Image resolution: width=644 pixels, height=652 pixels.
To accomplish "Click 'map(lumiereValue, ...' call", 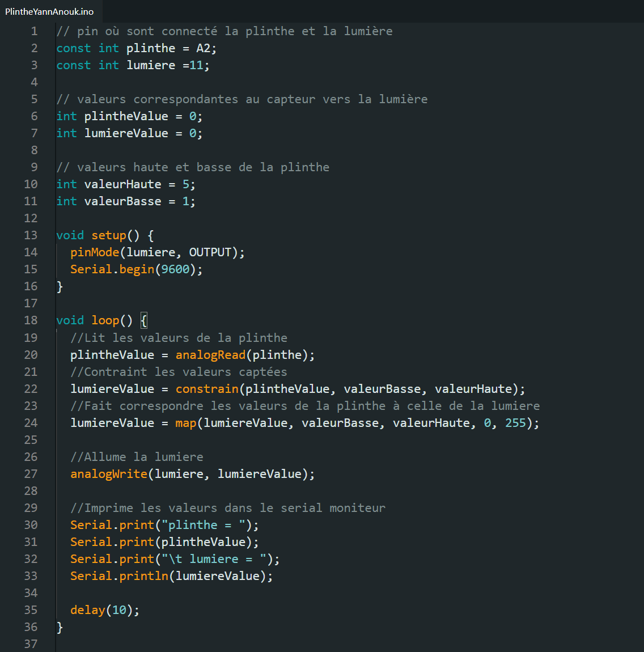I will (357, 423).
